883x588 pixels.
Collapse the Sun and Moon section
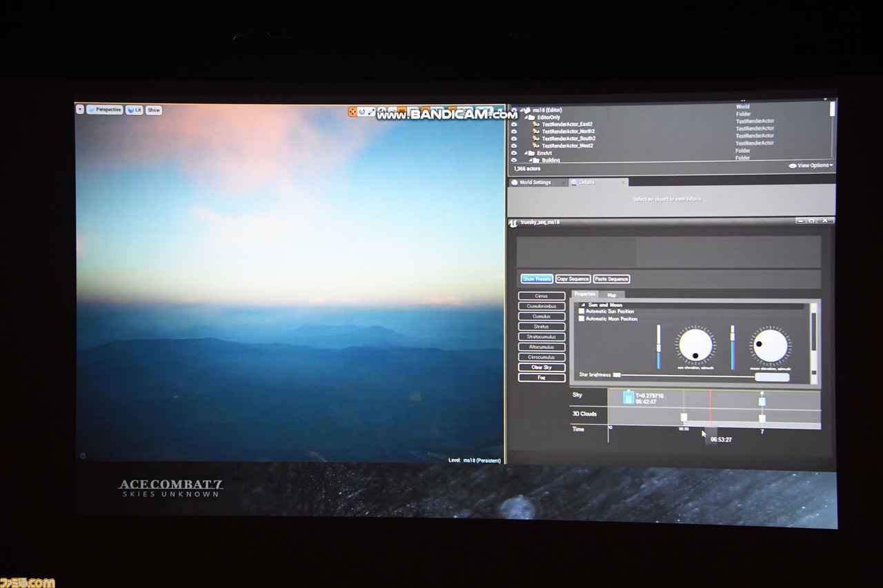click(582, 305)
